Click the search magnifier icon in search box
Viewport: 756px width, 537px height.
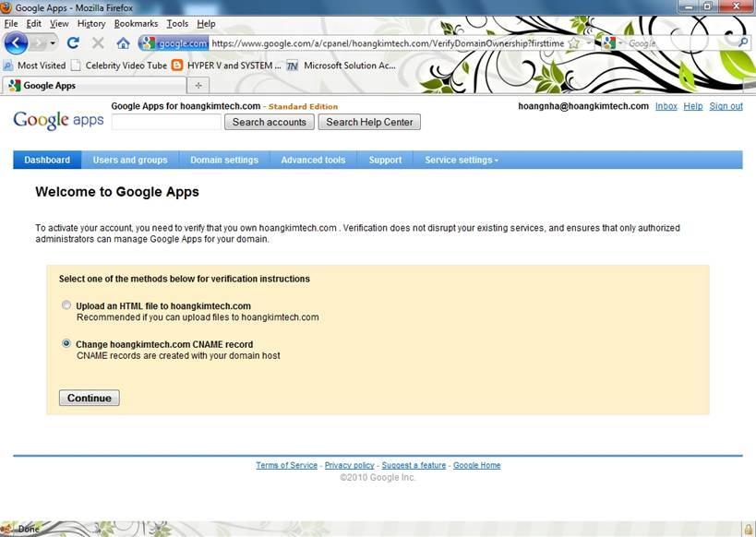(743, 42)
